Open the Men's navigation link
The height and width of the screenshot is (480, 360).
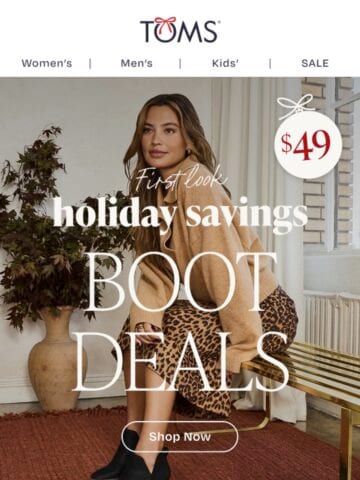tap(137, 63)
